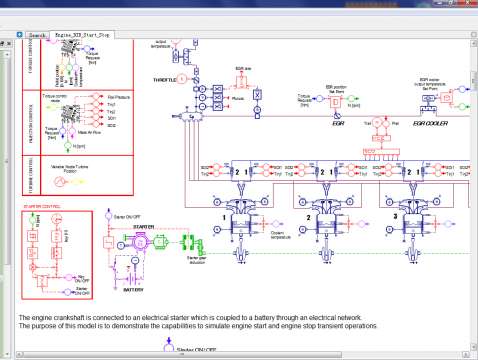Select the injection control map block
The width and height of the screenshot is (478, 360).
70,114
